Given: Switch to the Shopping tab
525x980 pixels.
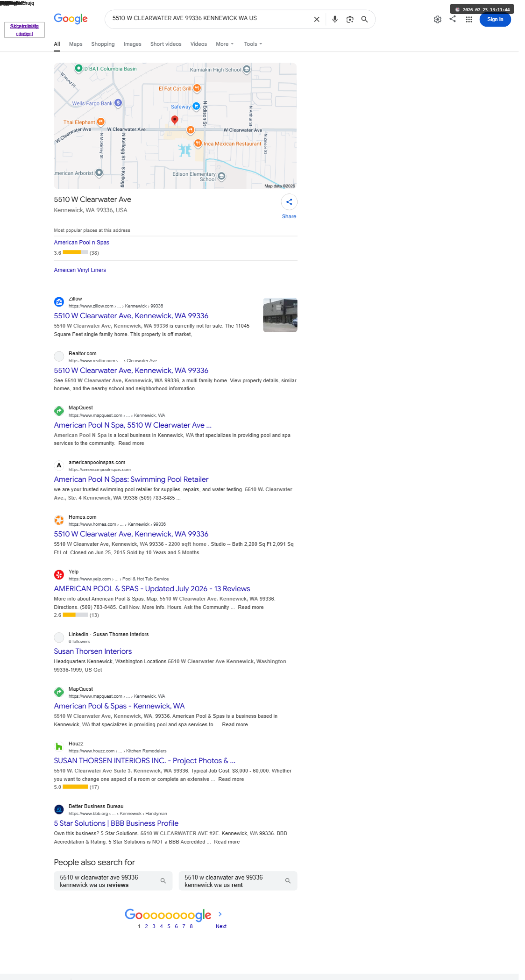Looking at the screenshot, I should tap(103, 44).
